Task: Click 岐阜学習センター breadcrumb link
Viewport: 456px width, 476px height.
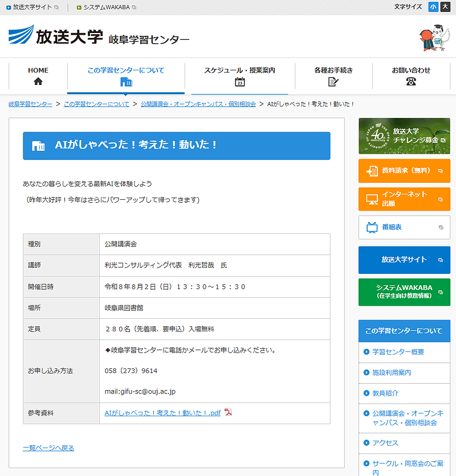Action: (30, 104)
